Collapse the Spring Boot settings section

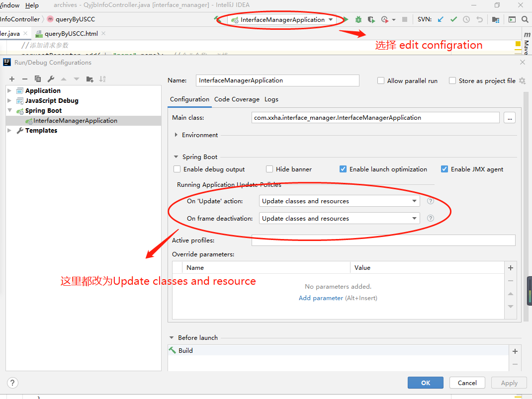click(176, 157)
